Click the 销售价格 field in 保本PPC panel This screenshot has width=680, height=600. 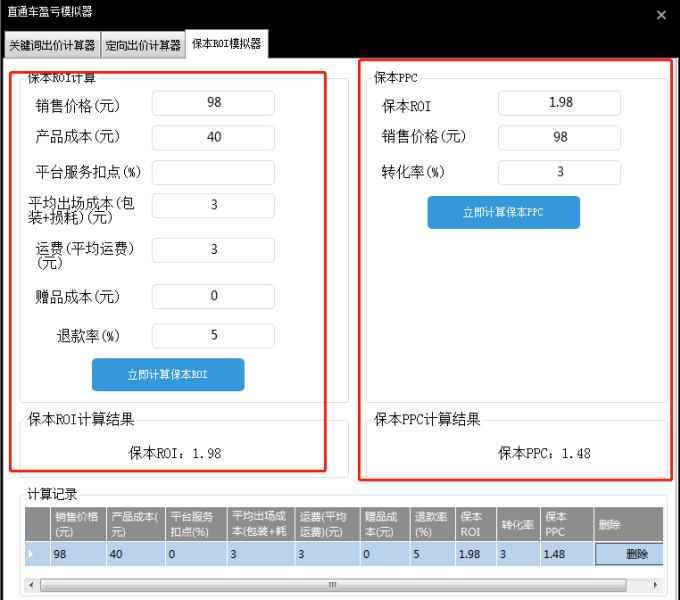point(559,138)
